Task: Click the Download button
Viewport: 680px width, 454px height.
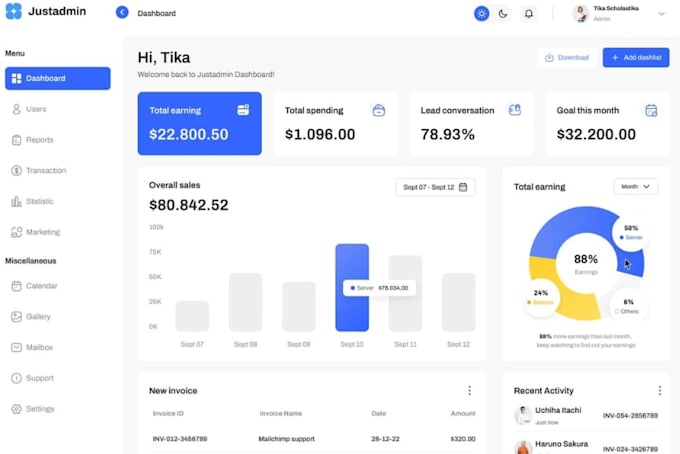Action: pyautogui.click(x=567, y=58)
